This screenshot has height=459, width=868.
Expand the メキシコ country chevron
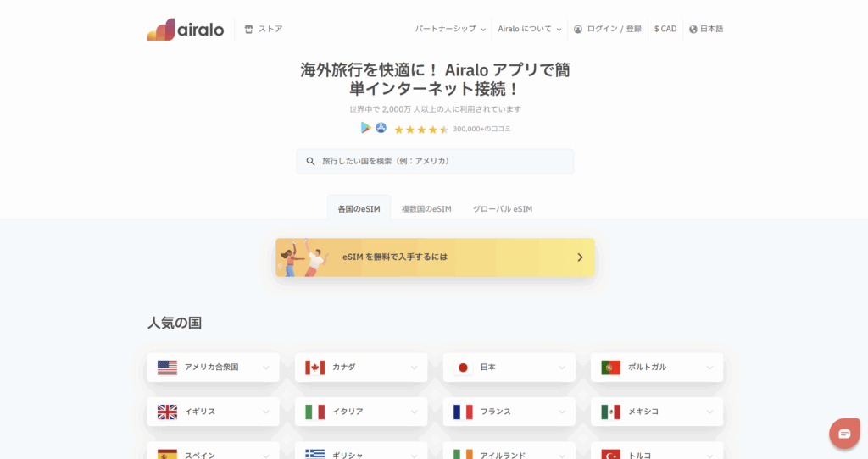click(x=709, y=412)
